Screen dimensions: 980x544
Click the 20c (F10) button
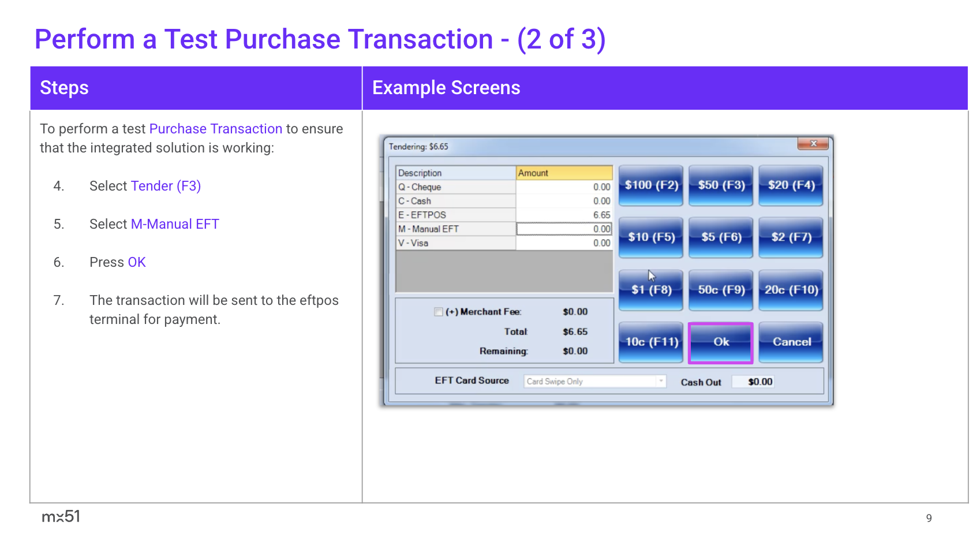(790, 290)
